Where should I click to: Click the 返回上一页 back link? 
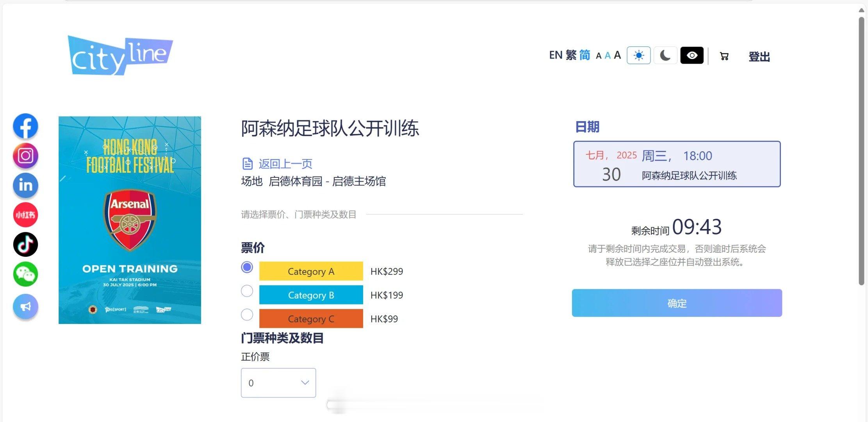click(285, 164)
